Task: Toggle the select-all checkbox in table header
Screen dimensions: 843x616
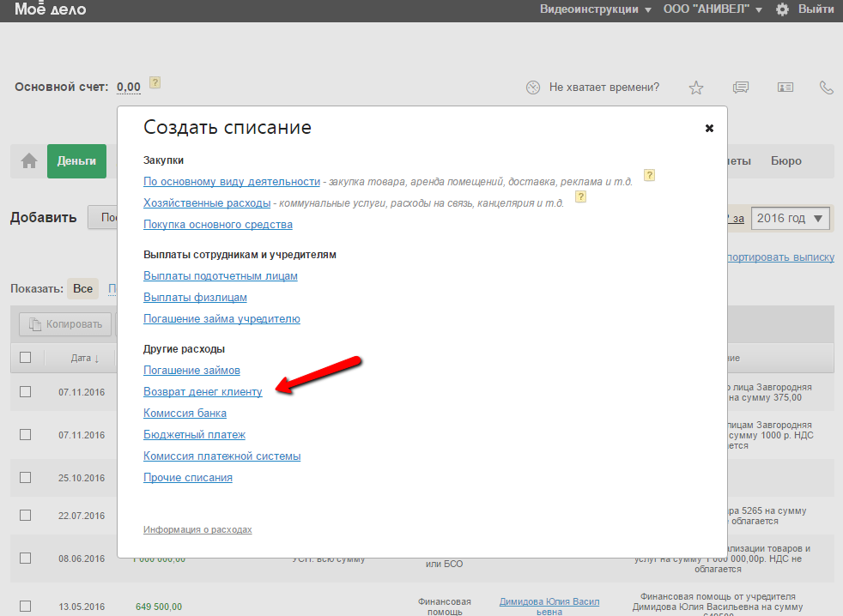Action: click(25, 358)
